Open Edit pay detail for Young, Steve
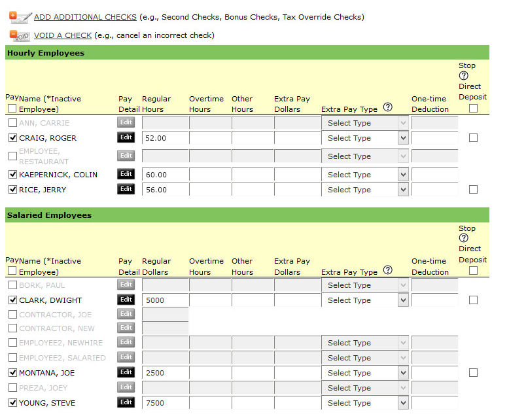Viewport: 509px width, 420px height. 126,402
